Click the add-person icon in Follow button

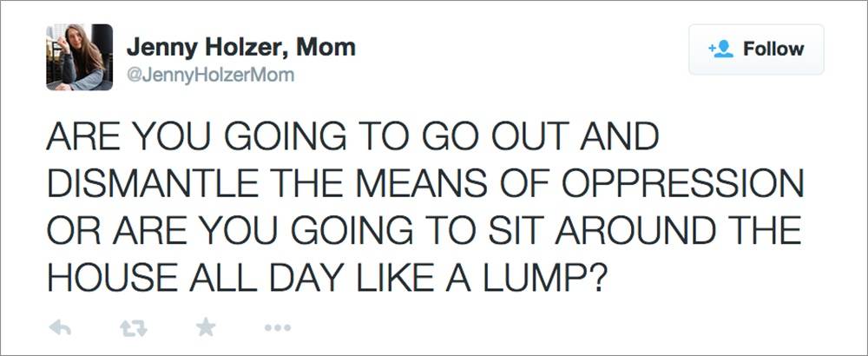721,49
